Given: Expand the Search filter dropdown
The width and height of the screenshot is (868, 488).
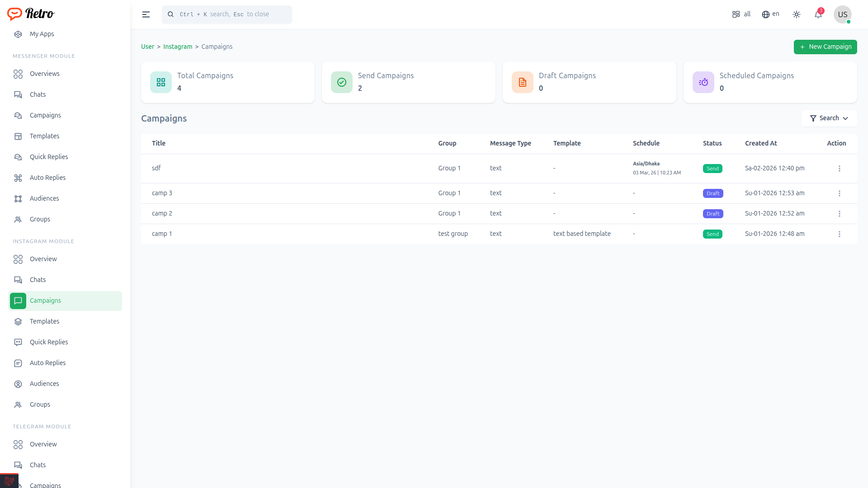Looking at the screenshot, I should click(829, 118).
